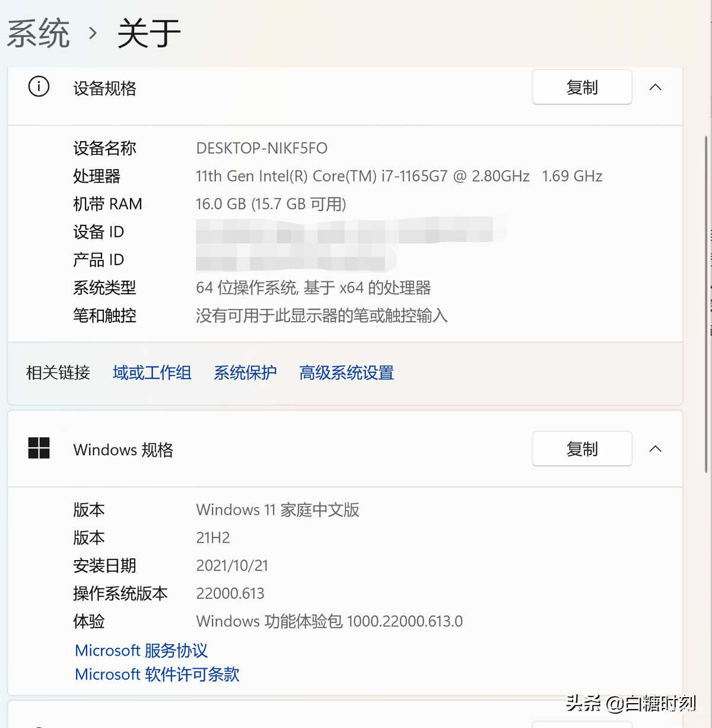Click install date 2021/10/21
The width and height of the screenshot is (712, 728).
click(x=232, y=565)
